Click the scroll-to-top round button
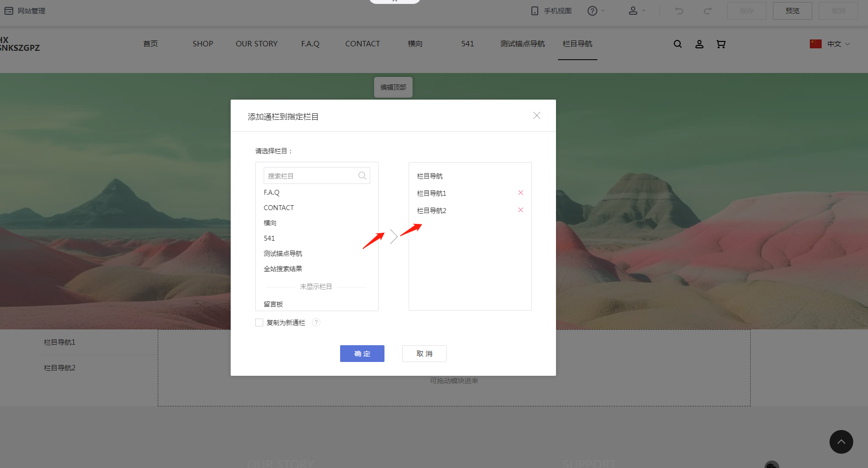This screenshot has height=468, width=868. (841, 442)
